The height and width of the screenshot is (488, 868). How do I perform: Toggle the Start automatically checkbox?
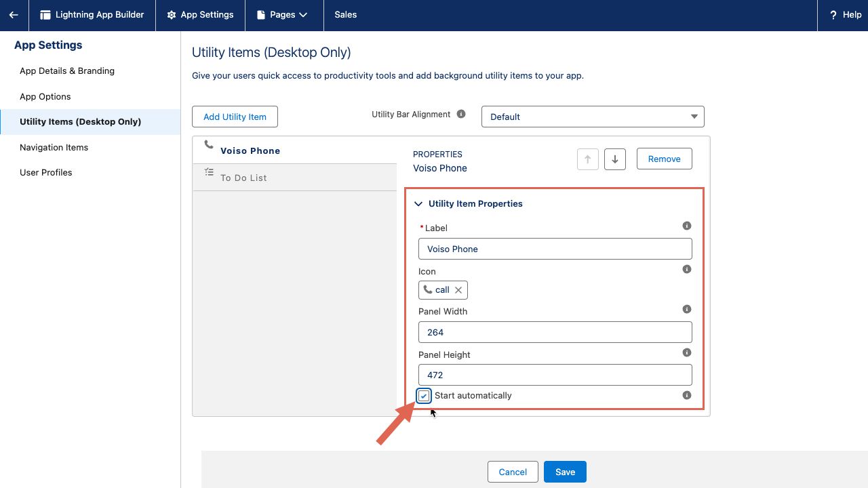tap(424, 396)
